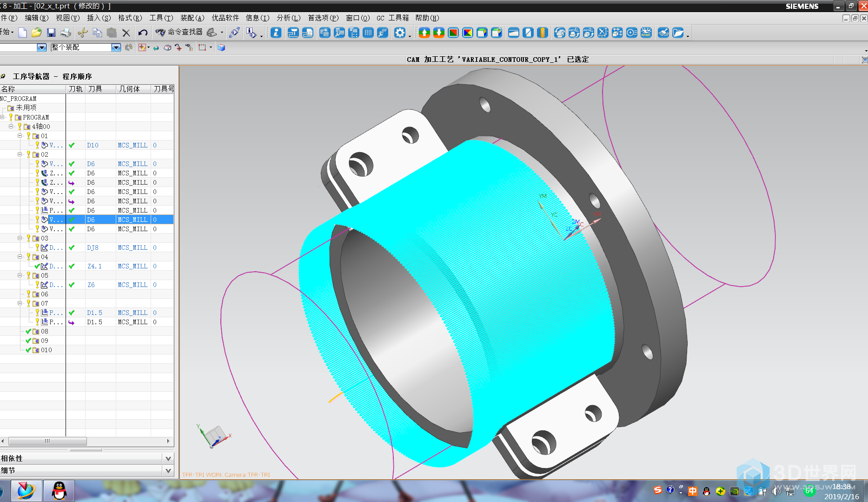Open the QQ penguin taskbar app
Screen dimensions: 868x502
tap(59, 491)
